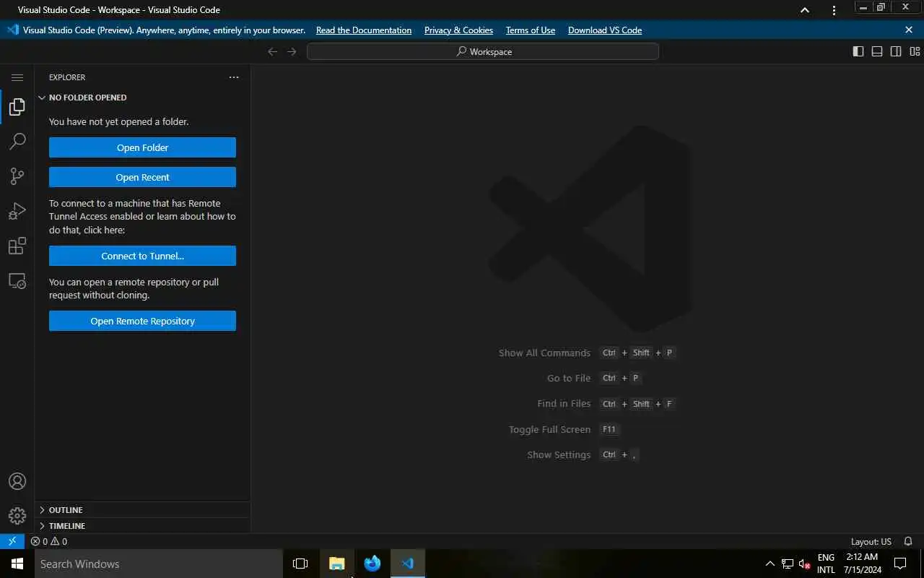Viewport: 924px width, 578px height.
Task: Click the browser kebab menu in title bar
Action: 834,10
